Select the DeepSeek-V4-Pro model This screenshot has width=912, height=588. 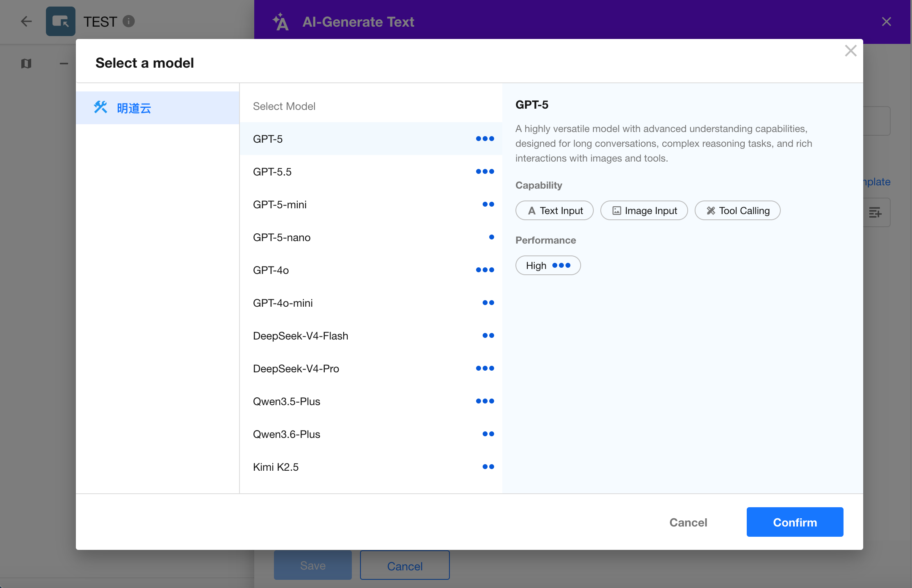pos(371,368)
